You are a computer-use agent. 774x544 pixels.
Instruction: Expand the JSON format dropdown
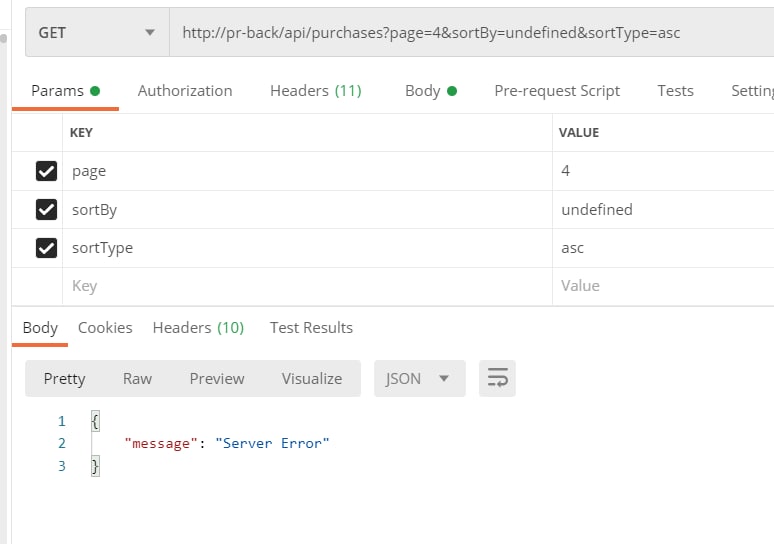[x=419, y=379]
